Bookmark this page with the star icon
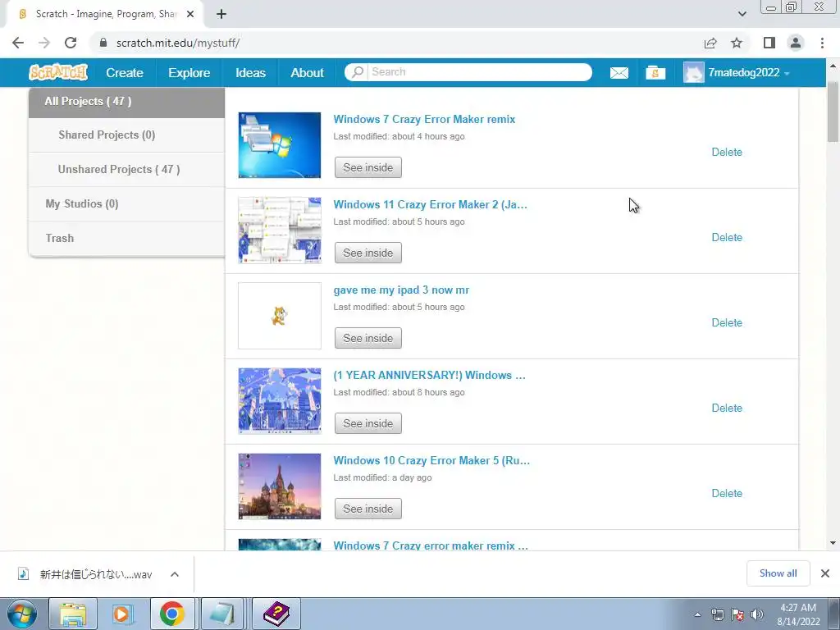Viewport: 840px width, 630px height. [737, 43]
